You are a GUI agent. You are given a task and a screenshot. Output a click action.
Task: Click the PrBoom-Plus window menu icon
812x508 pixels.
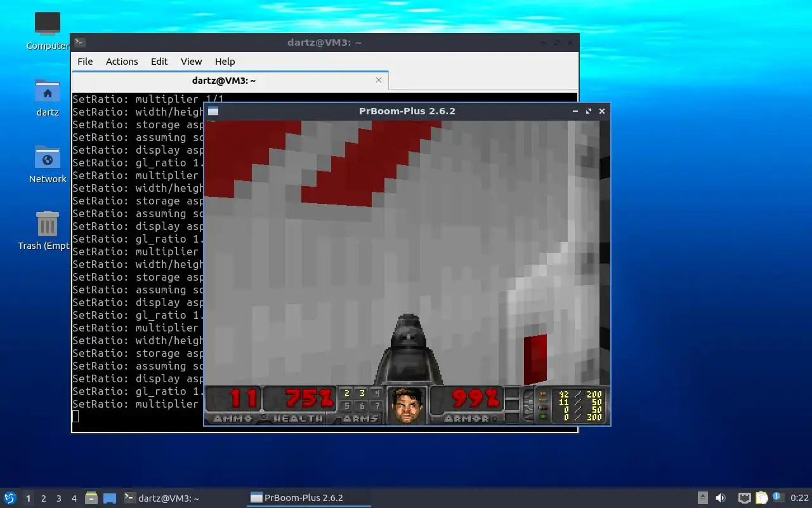pos(213,111)
